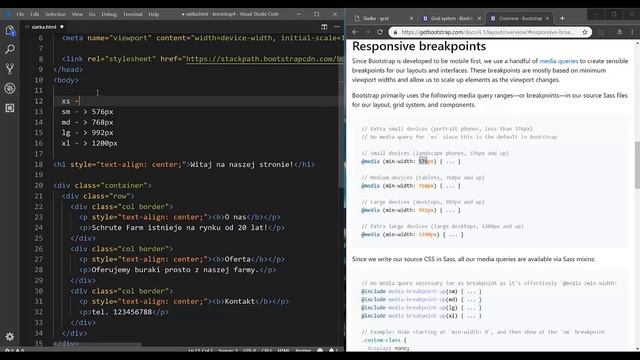Click the stackpath bootstrapcdn stylesheet URL
Viewport: 640px width, 360px height.
[265, 59]
